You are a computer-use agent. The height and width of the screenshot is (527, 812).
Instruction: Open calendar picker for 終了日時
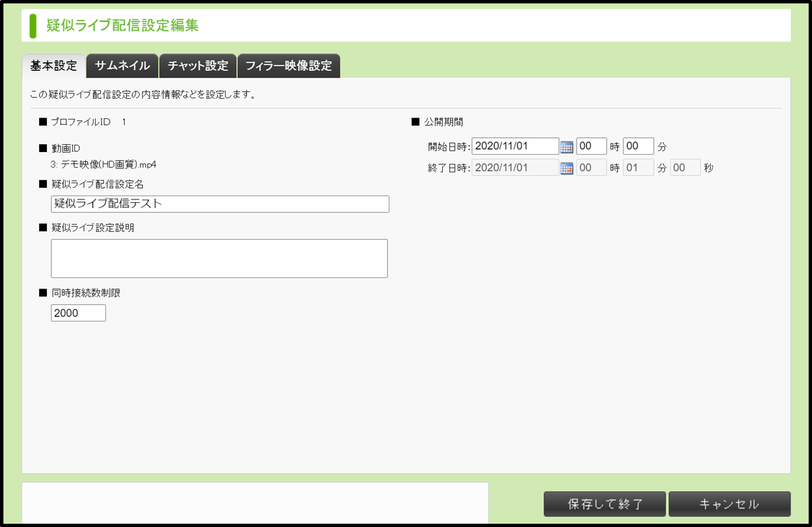point(567,168)
